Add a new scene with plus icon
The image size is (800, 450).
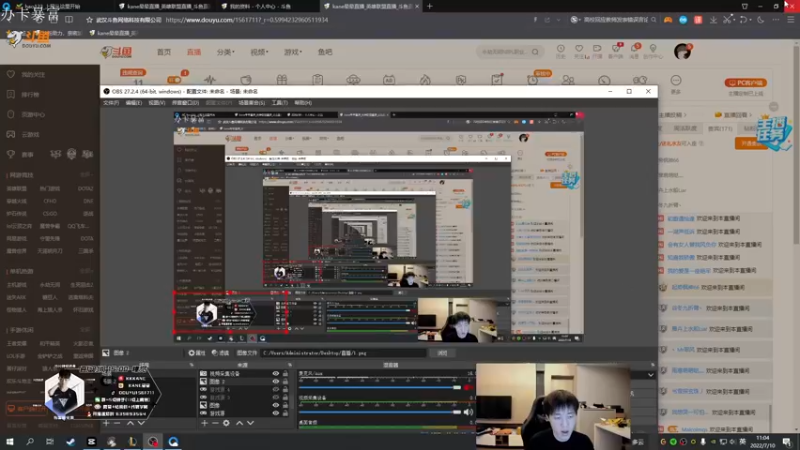[106, 423]
